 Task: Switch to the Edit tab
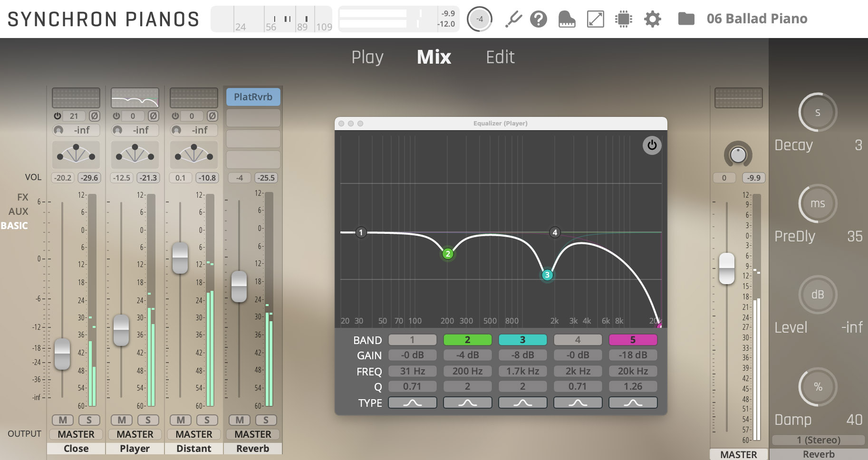(x=500, y=57)
